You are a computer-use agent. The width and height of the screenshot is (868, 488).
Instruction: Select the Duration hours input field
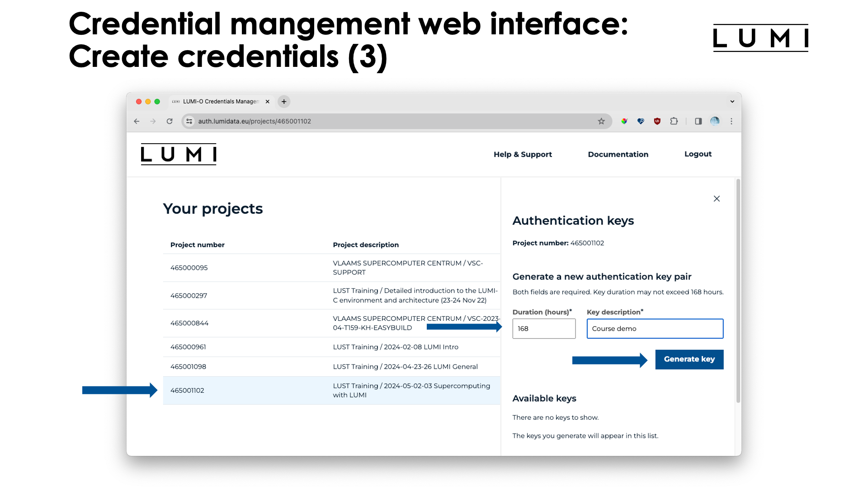click(544, 328)
